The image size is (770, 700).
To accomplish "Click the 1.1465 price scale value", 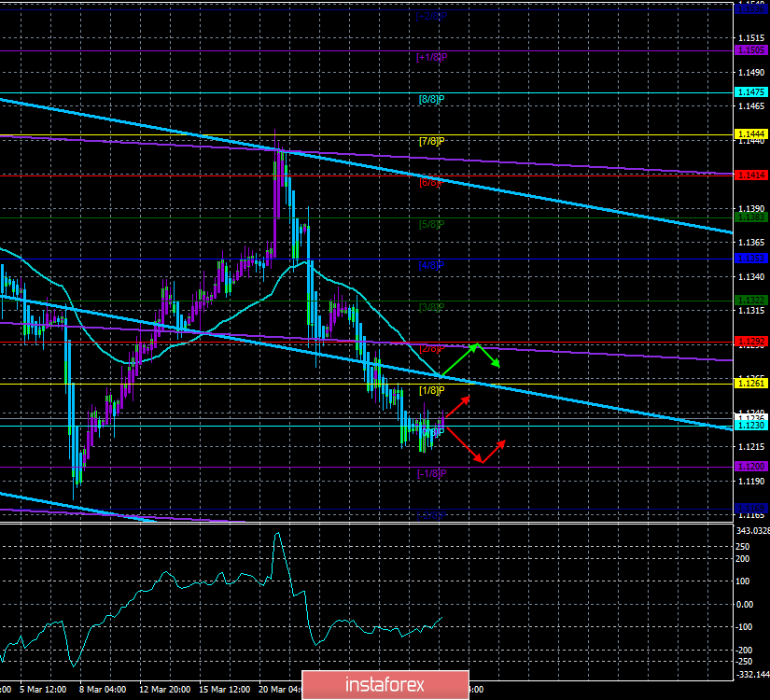I will (751, 106).
